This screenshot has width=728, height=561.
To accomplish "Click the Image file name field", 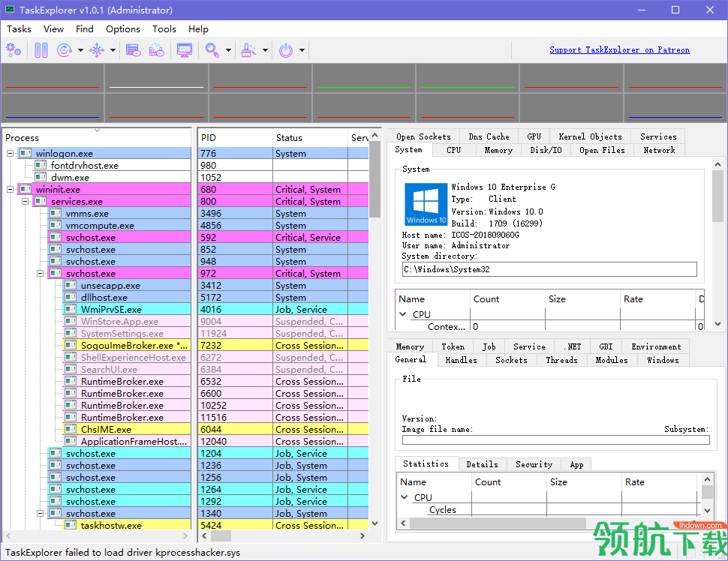I will 555,439.
